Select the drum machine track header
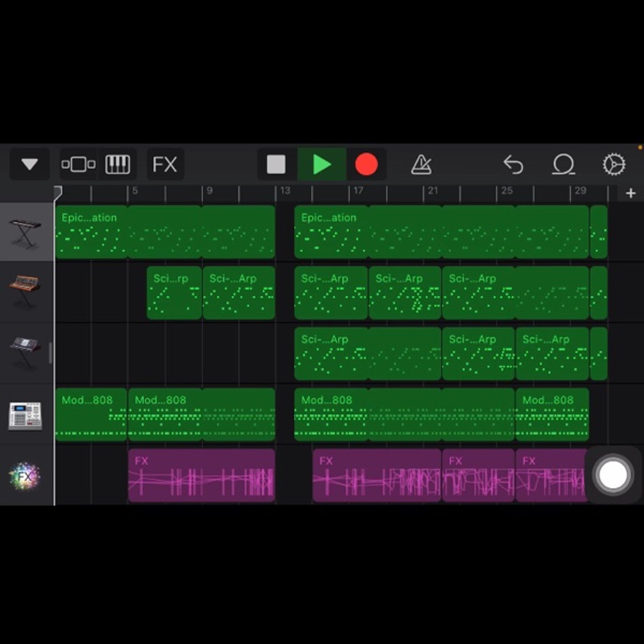644x644 pixels. coord(26,414)
